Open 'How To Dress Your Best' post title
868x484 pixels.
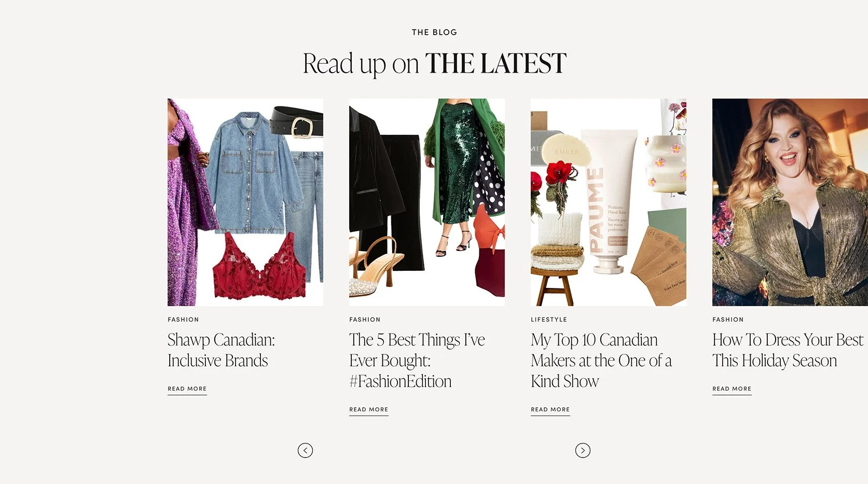pos(788,350)
